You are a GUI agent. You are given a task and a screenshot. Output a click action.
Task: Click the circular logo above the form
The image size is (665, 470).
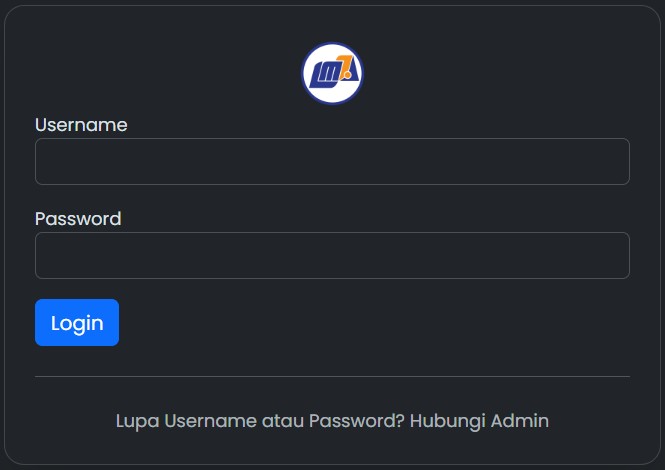pyautogui.click(x=332, y=73)
